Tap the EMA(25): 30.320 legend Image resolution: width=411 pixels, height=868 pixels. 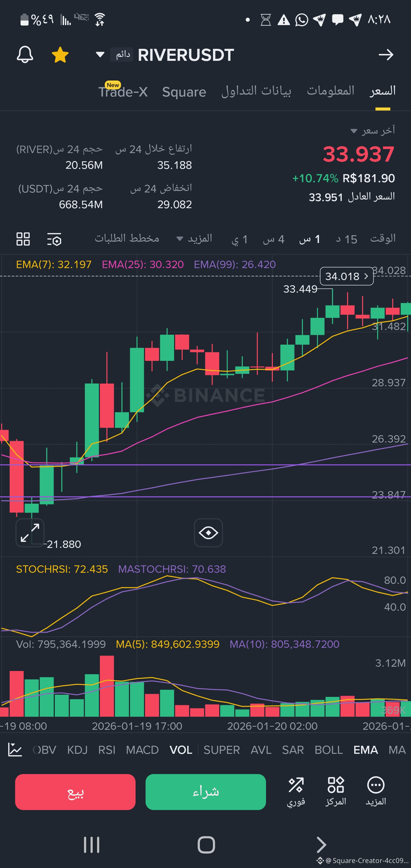(x=143, y=264)
